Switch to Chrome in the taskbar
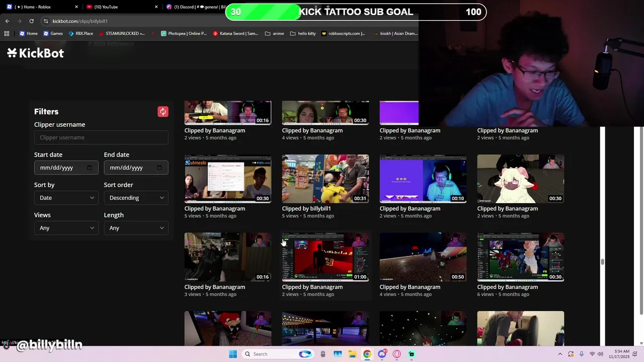This screenshot has height=362, width=644. (x=367, y=354)
